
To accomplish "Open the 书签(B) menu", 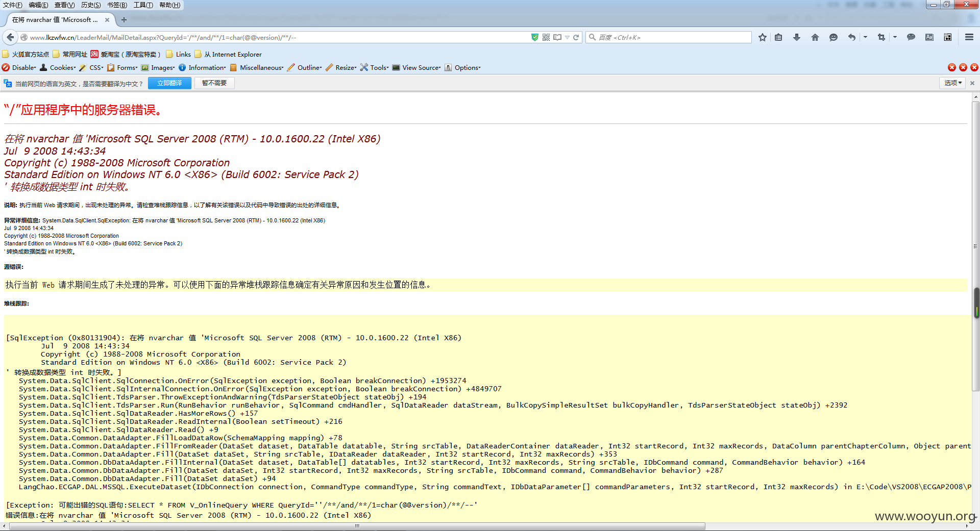I will click(x=117, y=5).
